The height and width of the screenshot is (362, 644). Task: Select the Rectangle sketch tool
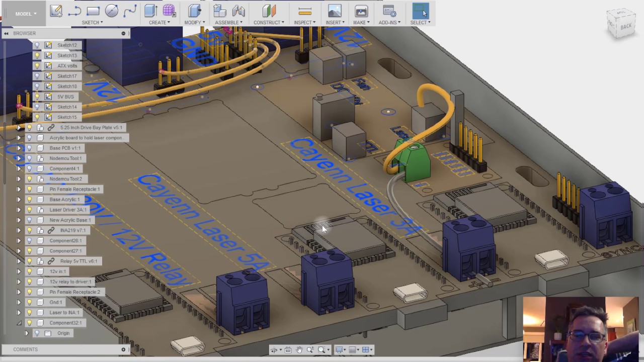point(93,11)
